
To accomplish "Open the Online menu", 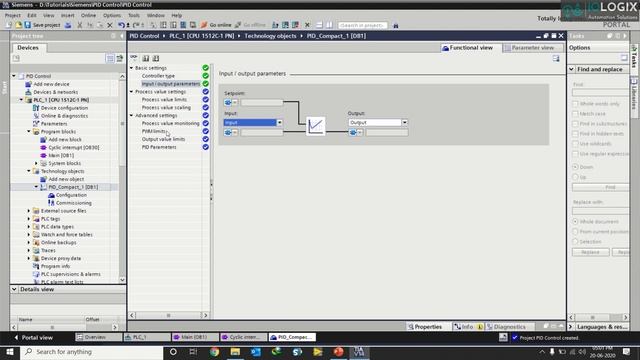I will [x=88, y=15].
